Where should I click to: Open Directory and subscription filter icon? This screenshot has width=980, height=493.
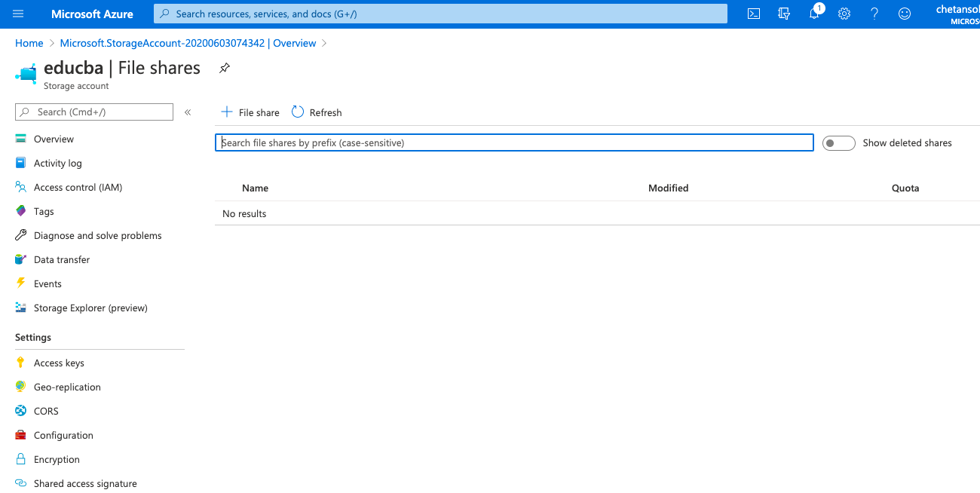point(784,14)
